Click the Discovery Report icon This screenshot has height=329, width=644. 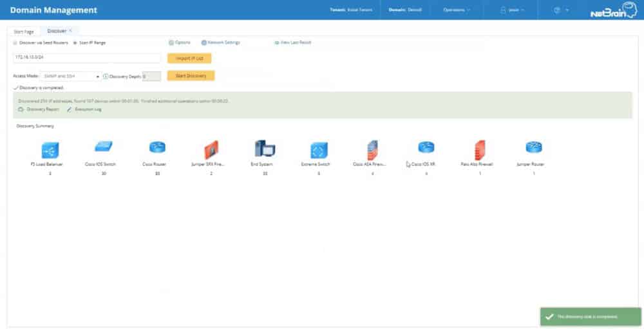[21, 109]
